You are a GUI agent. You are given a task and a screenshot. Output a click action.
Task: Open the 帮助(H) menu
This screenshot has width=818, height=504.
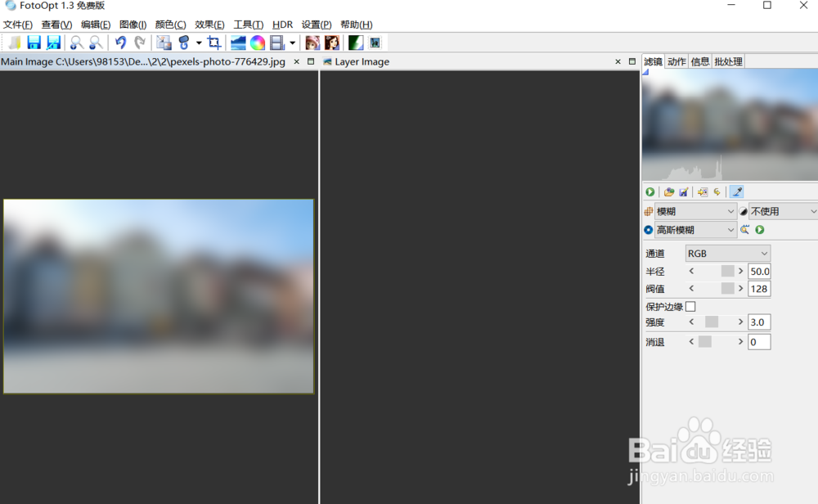(357, 25)
